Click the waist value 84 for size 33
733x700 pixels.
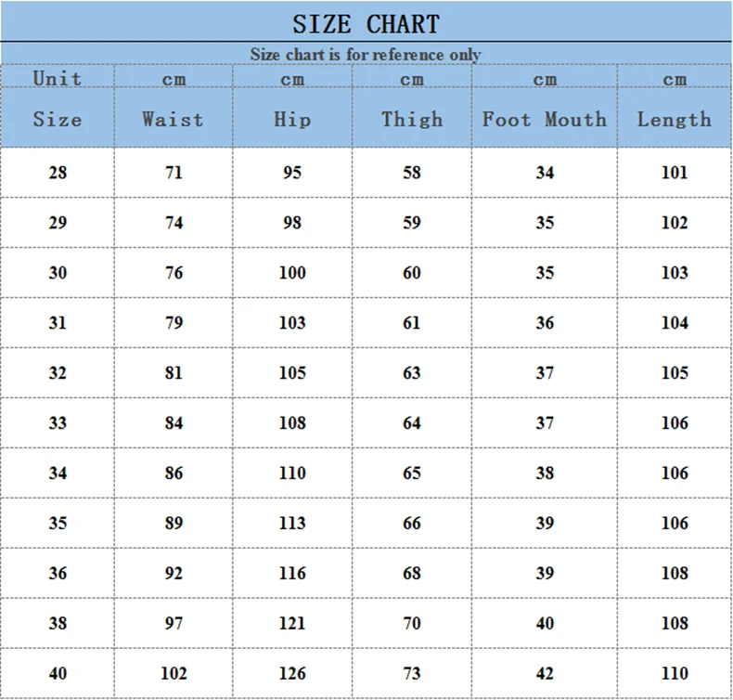(x=174, y=422)
